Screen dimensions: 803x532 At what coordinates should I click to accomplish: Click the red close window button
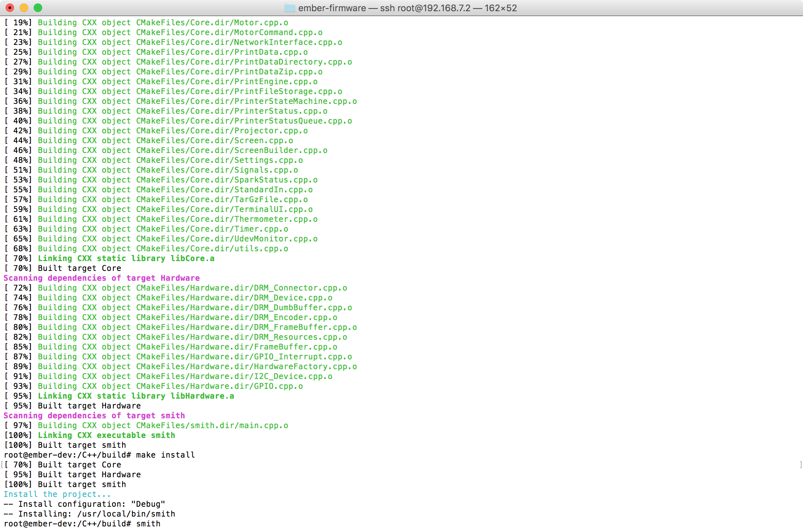[x=10, y=7]
